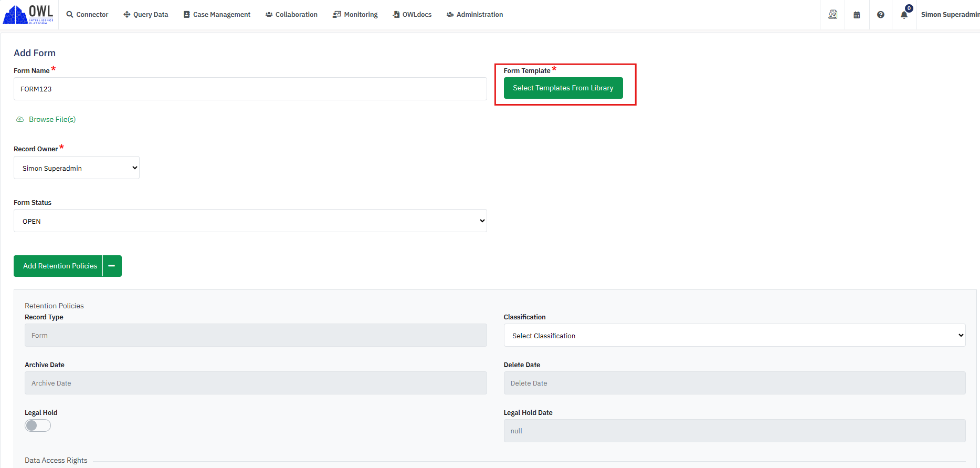Open the Collaboration menu
Image resolution: width=980 pixels, height=468 pixels.
pyautogui.click(x=291, y=15)
